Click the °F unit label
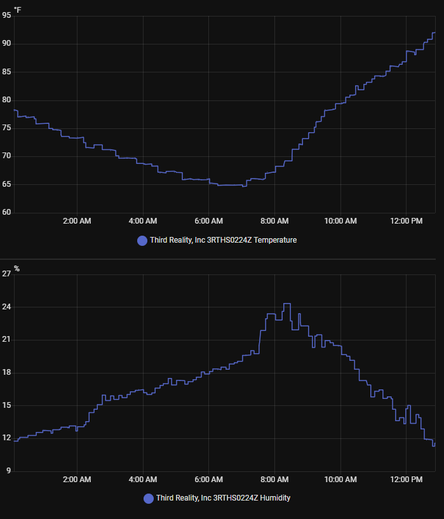Viewport: 444px width, 519px height. point(17,10)
